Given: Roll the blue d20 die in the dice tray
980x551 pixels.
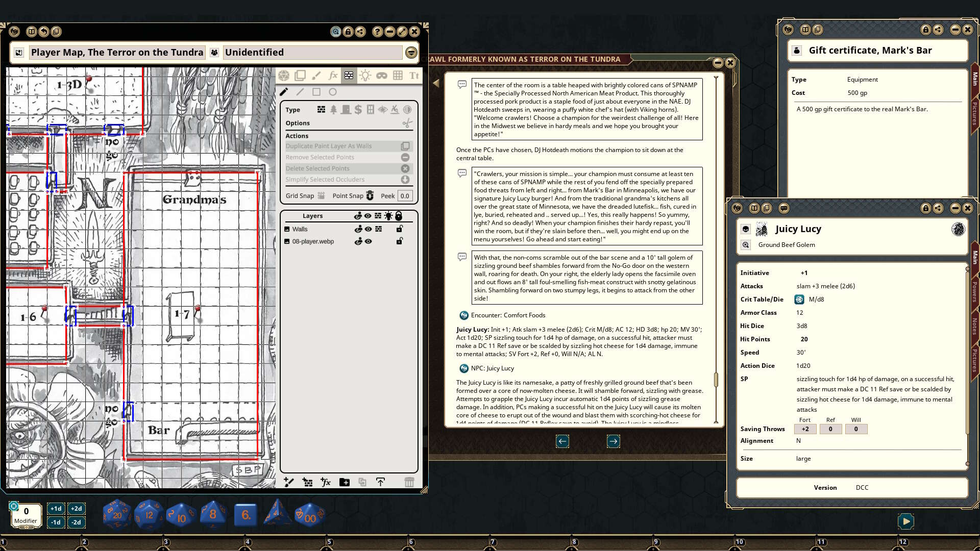Looking at the screenshot, I should point(116,514).
